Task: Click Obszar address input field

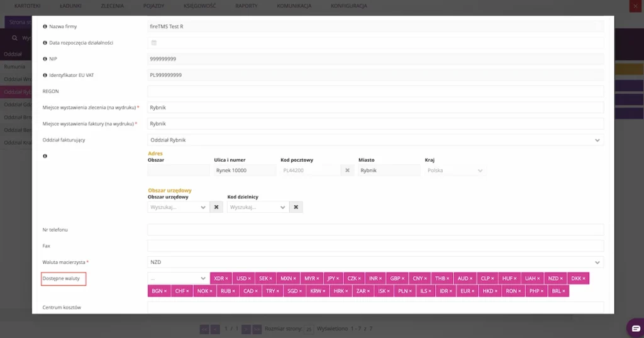Action: 179,170
